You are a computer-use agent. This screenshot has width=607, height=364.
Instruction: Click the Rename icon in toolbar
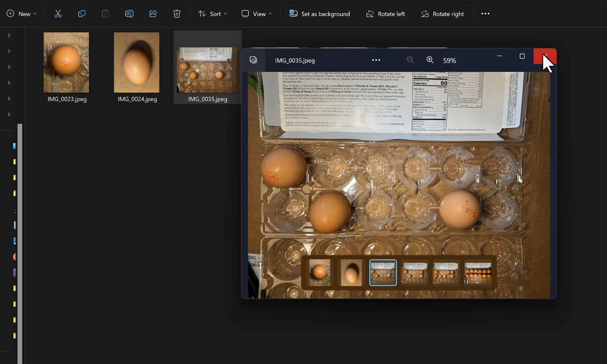[129, 14]
